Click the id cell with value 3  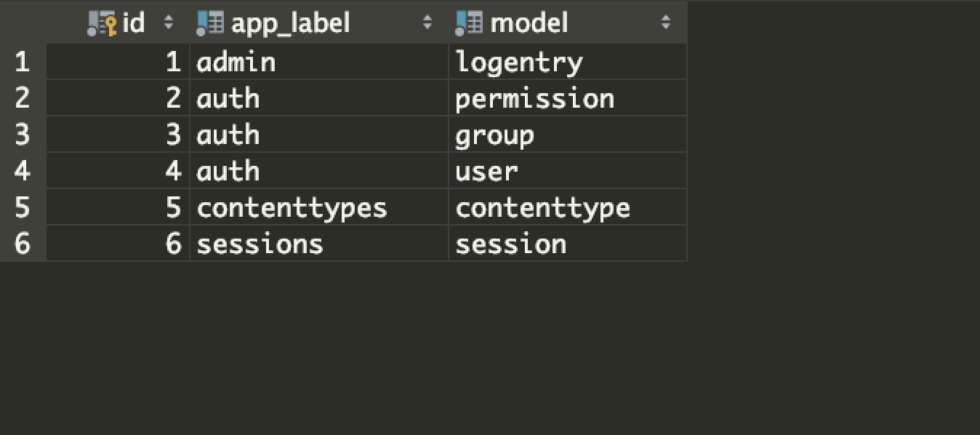click(118, 135)
